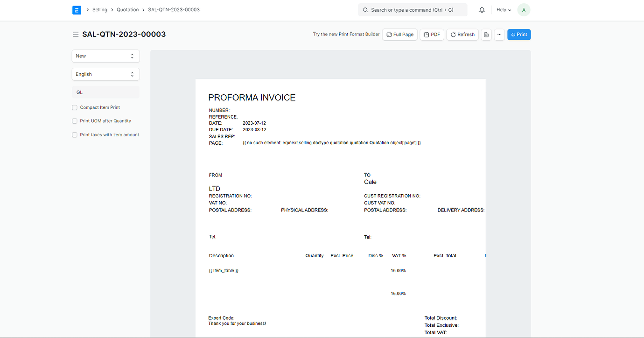644x338 pixels.
Task: Enable Compact Item Print checkbox
Action: (x=75, y=107)
